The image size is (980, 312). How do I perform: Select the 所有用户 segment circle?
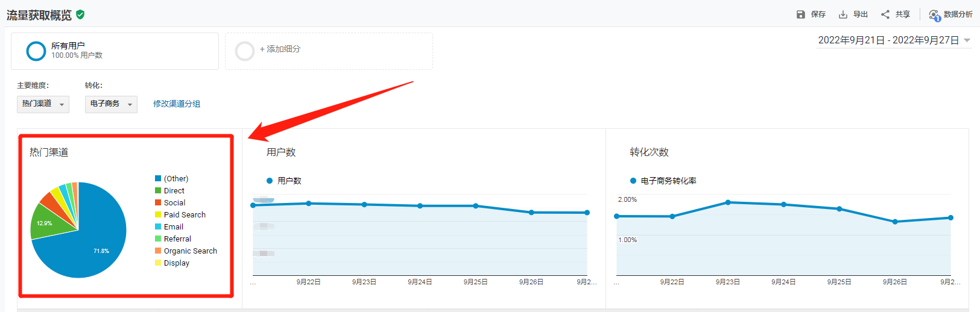pyautogui.click(x=36, y=51)
